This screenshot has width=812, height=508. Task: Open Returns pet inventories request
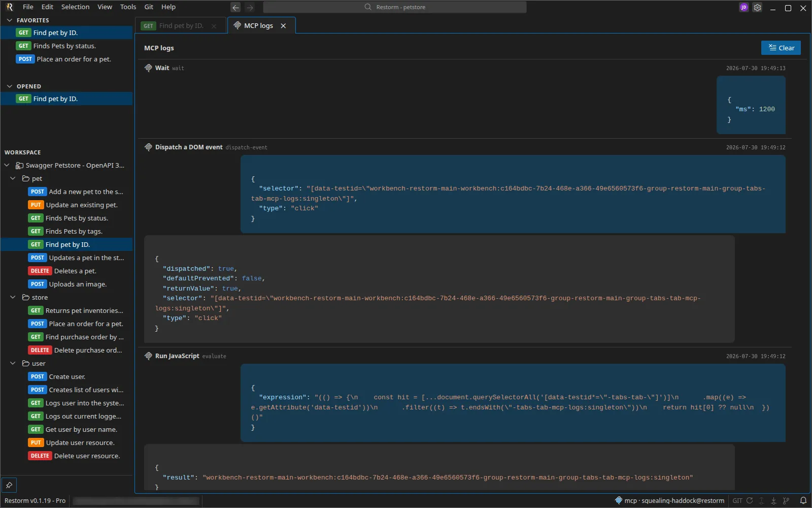(x=66, y=310)
